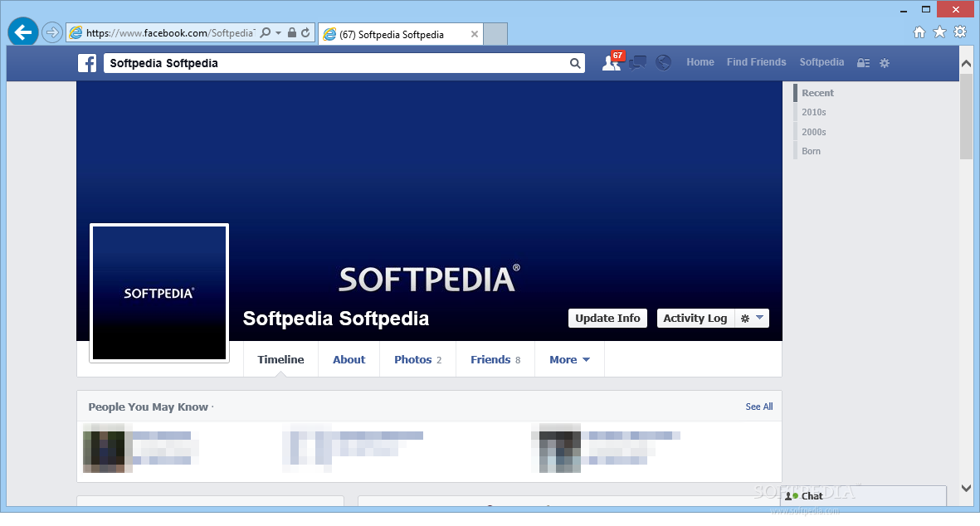Jump to 2000s in timeline navigator

[x=814, y=132]
